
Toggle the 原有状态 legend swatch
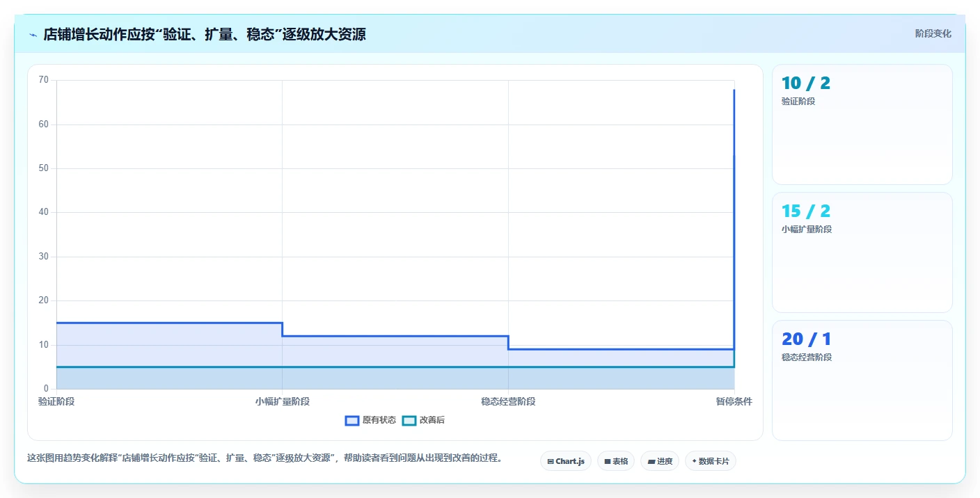[352, 420]
